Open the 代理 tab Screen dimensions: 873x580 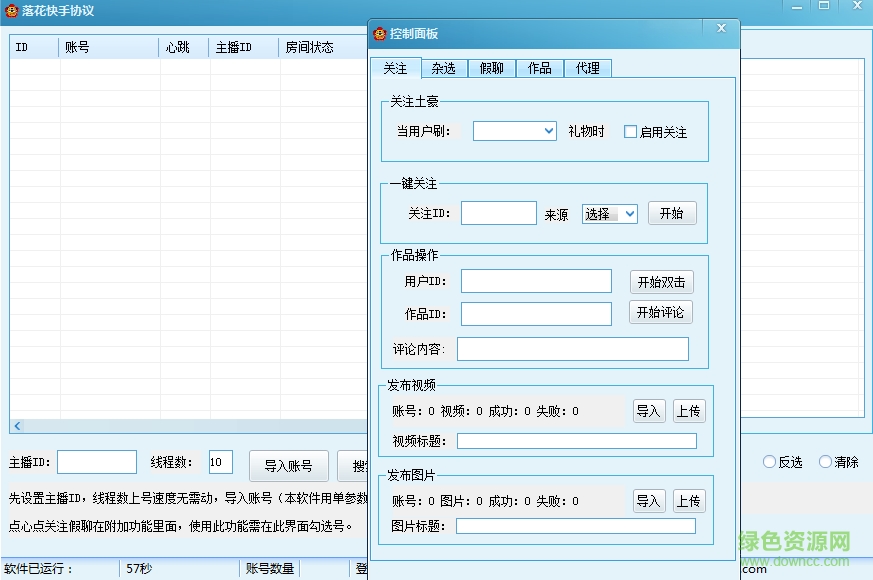point(587,68)
